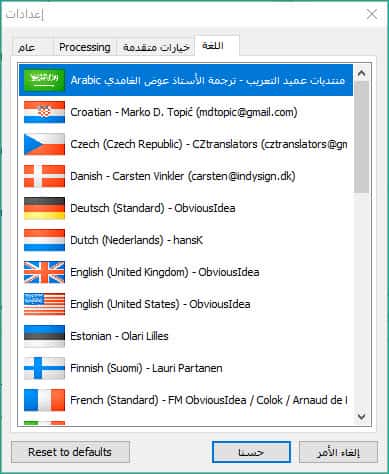Viewport: 389px width, 474px height.
Task: Pick the United States flag icon
Action: coord(44,304)
